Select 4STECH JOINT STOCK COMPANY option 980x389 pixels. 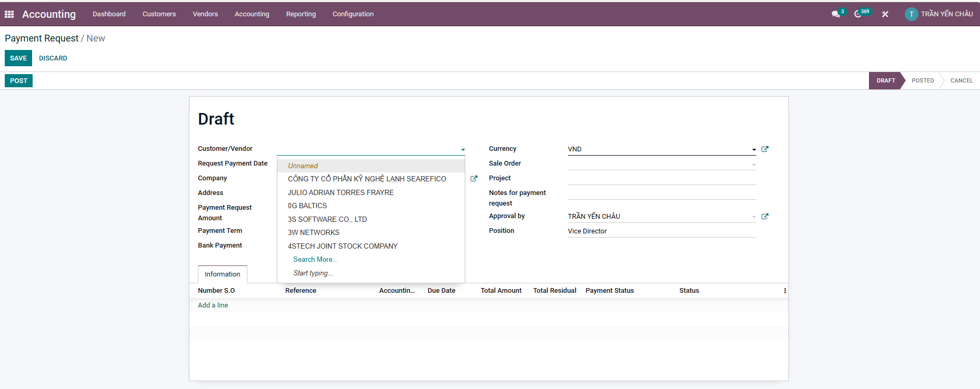pos(371,247)
